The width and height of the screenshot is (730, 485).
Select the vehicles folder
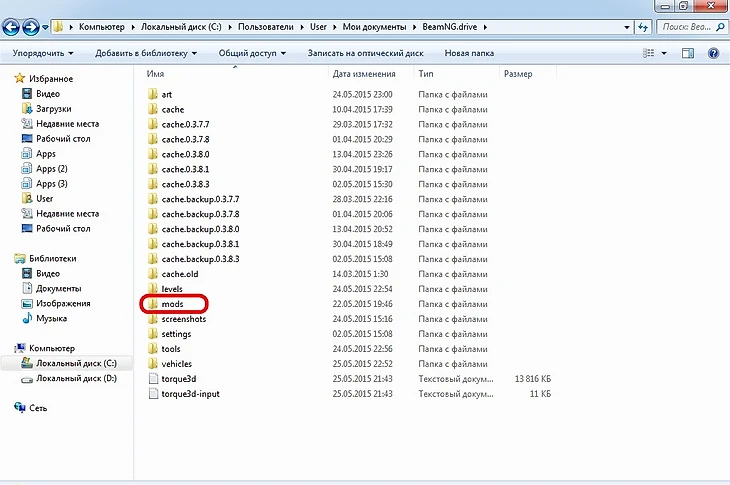click(x=176, y=364)
